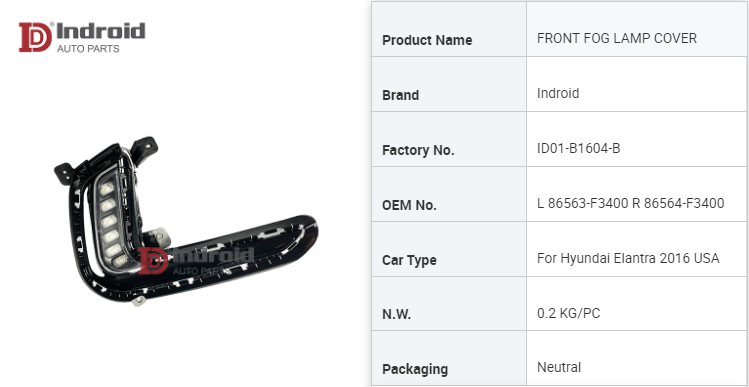Select the Product Name label cell
749x387 pixels.
point(449,29)
